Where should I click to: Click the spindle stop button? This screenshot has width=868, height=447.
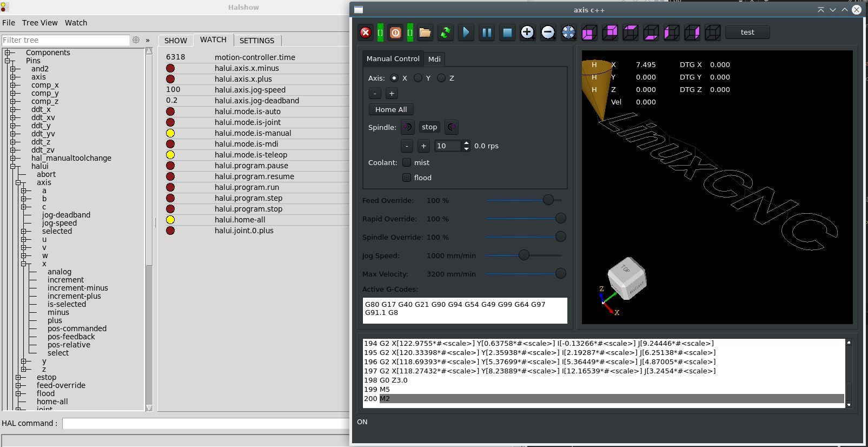pyautogui.click(x=429, y=127)
